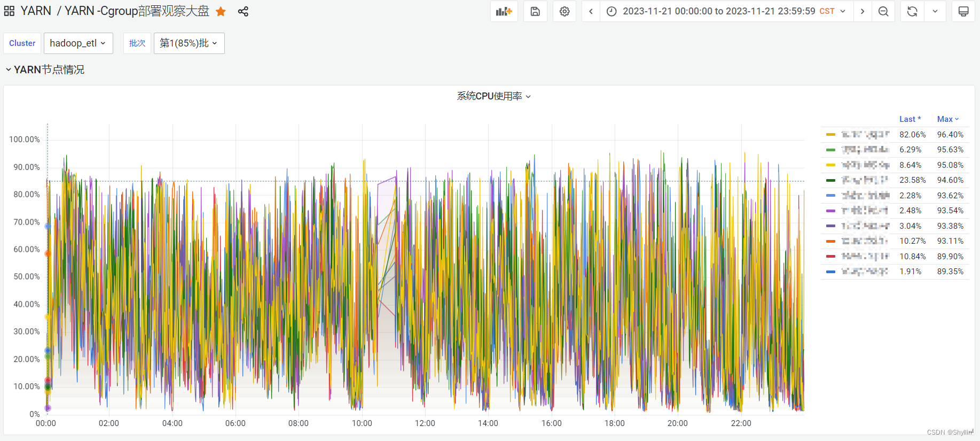Screen dimensions: 980x441
Task: Open refresh interval dropdown
Action: coord(935,11)
